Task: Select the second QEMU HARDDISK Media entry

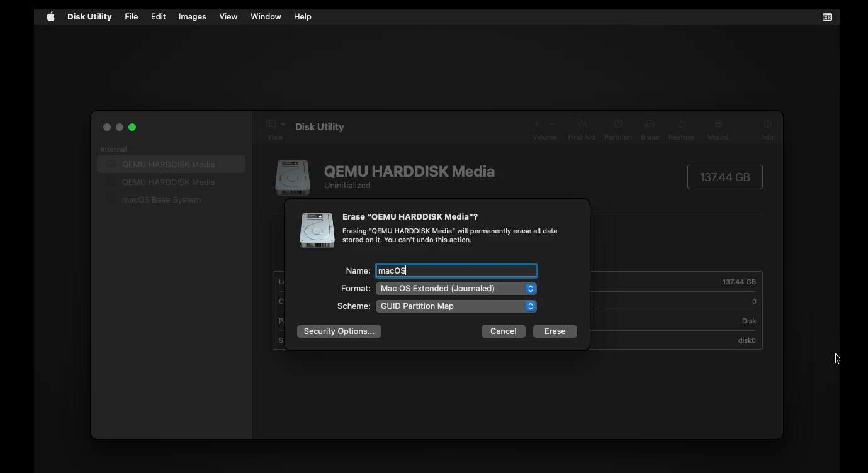Action: pyautogui.click(x=168, y=182)
